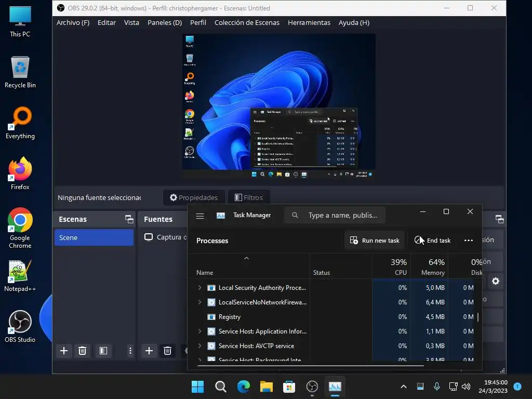This screenshot has height=399, width=532.
Task: Open the This PC desktop icon
Action: tap(20, 21)
